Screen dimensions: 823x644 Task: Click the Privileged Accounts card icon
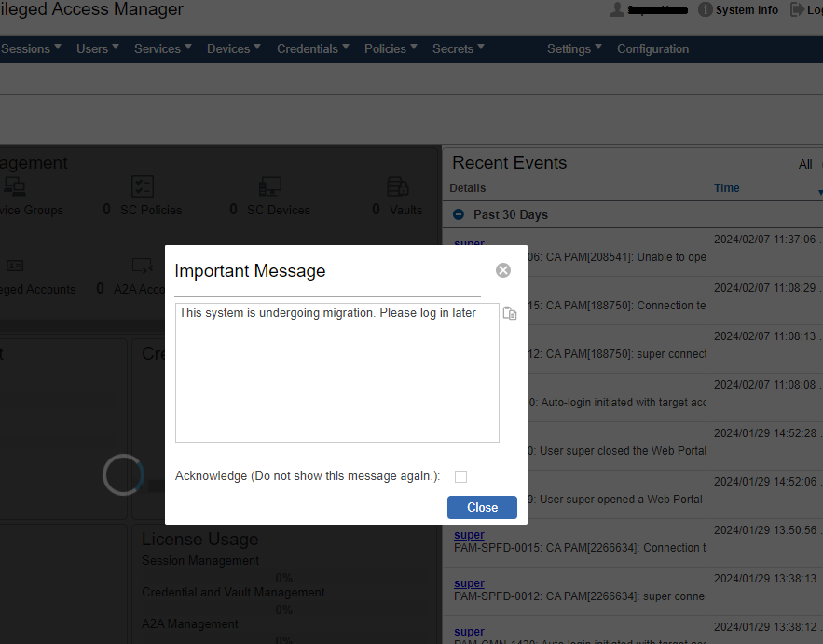coord(15,266)
